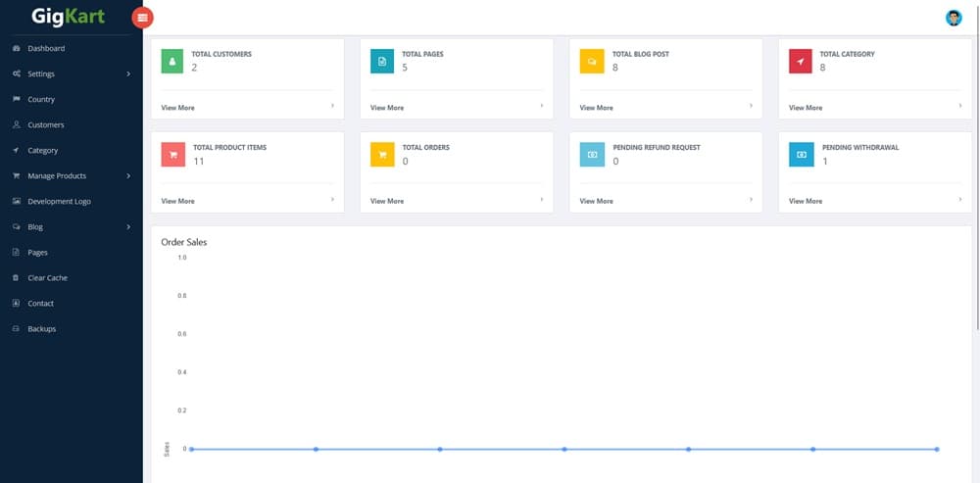Image resolution: width=980 pixels, height=483 pixels.
Task: Expand the Manage Products sidebar submenu
Action: 71,176
